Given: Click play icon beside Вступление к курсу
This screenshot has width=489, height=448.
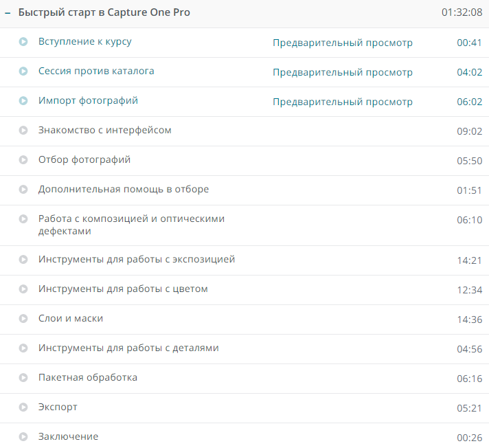Looking at the screenshot, I should 23,42.
